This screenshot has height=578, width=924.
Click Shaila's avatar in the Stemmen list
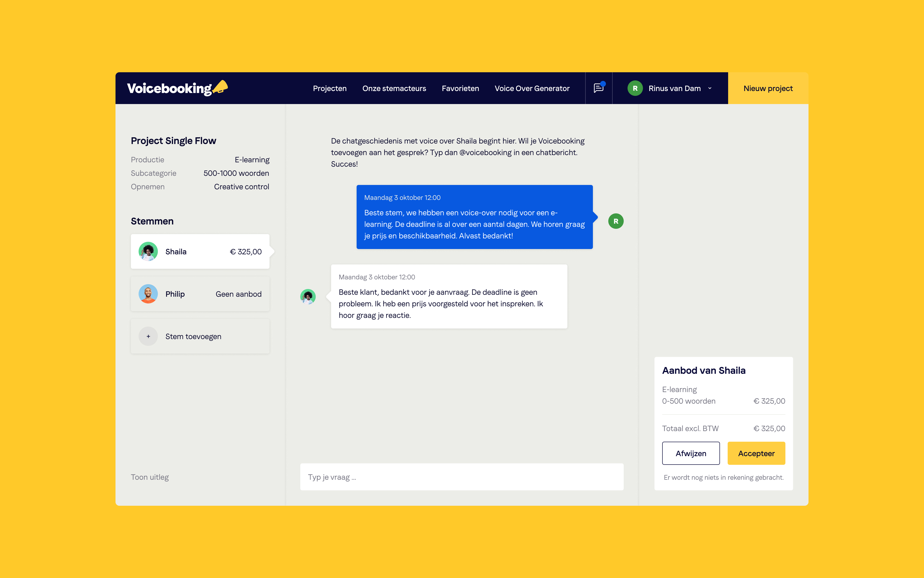click(x=148, y=251)
